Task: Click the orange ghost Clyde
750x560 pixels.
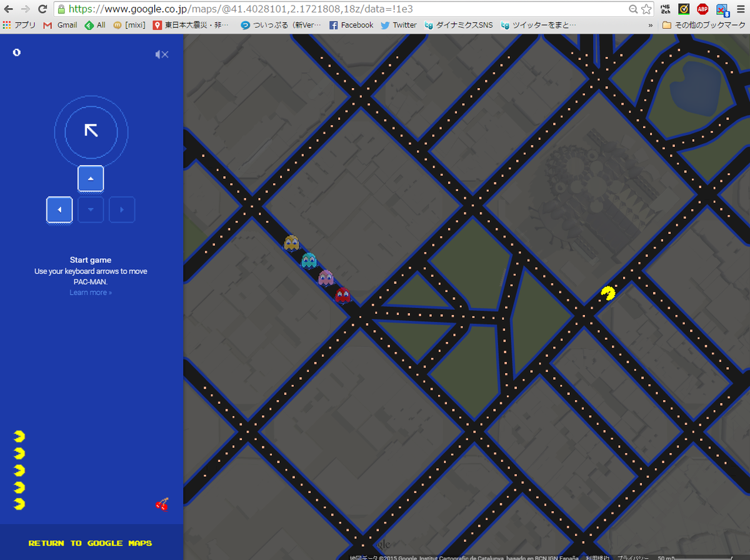Action: [291, 242]
